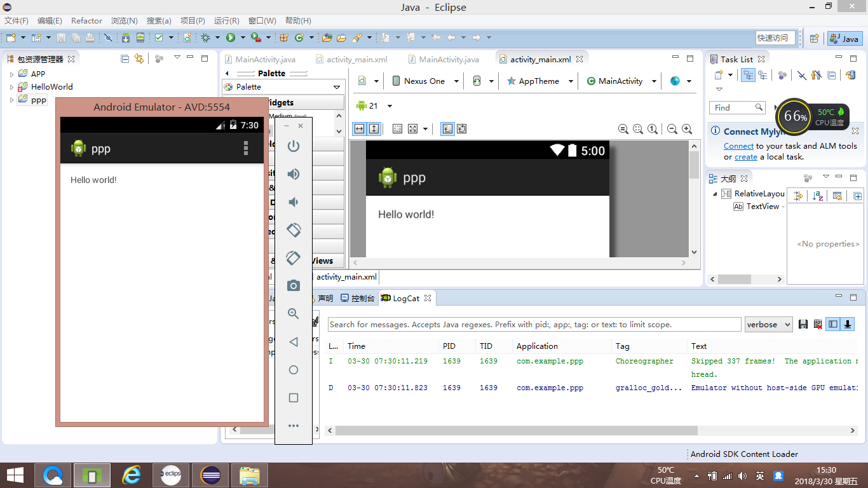
Task: Open the Android Virtual Device Manager
Action: [140, 38]
